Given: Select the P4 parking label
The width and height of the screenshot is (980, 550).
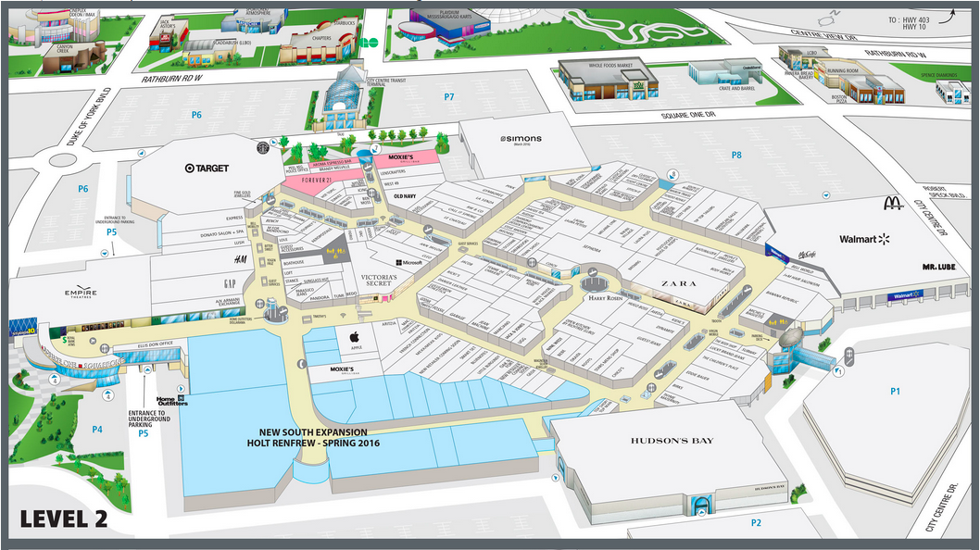Looking at the screenshot, I should [97, 430].
